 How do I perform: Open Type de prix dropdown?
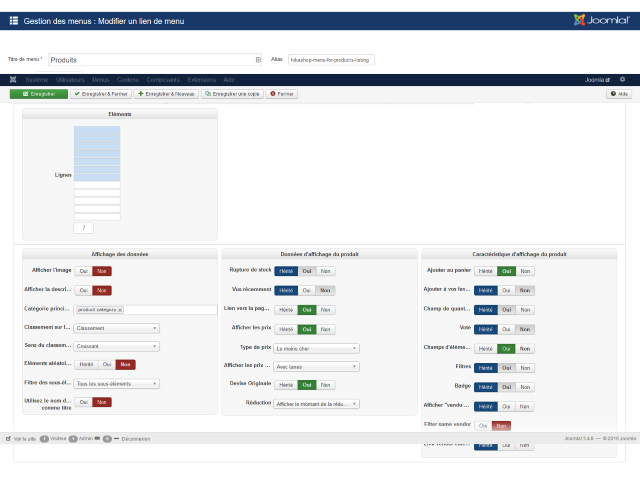point(316,349)
